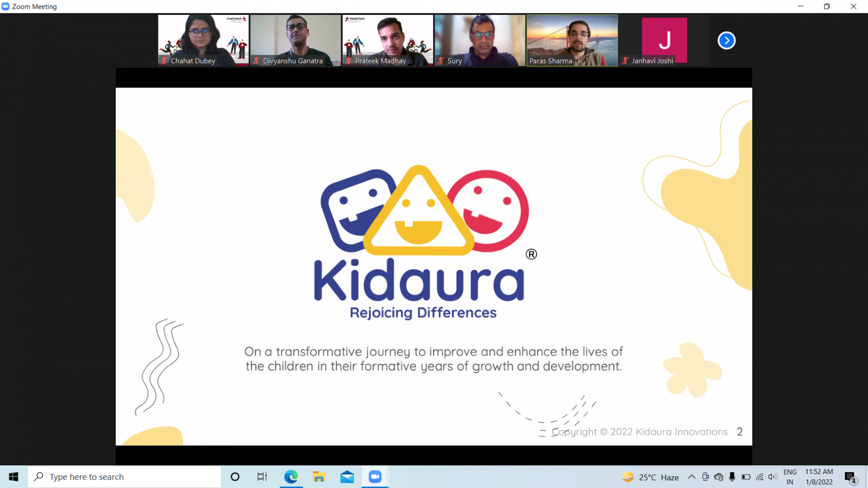Select Prateek Madhav's video thumbnail
The width and height of the screenshot is (868, 488).
[388, 40]
